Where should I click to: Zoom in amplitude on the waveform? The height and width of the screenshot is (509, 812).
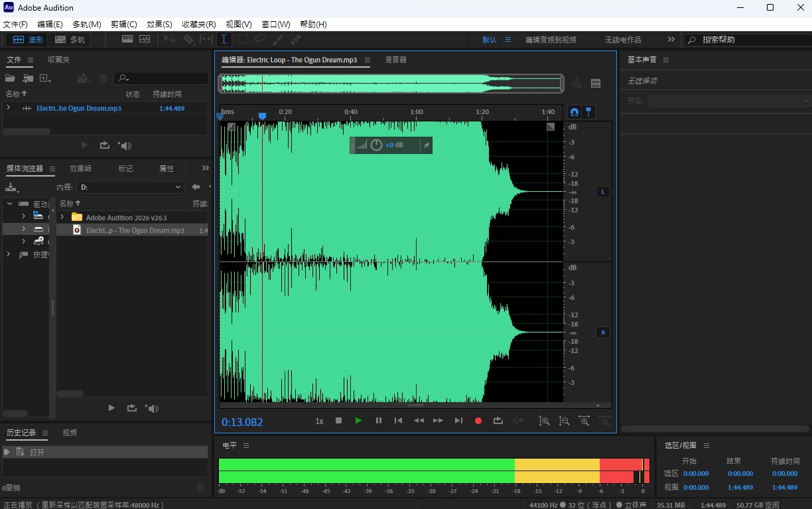pyautogui.click(x=544, y=421)
